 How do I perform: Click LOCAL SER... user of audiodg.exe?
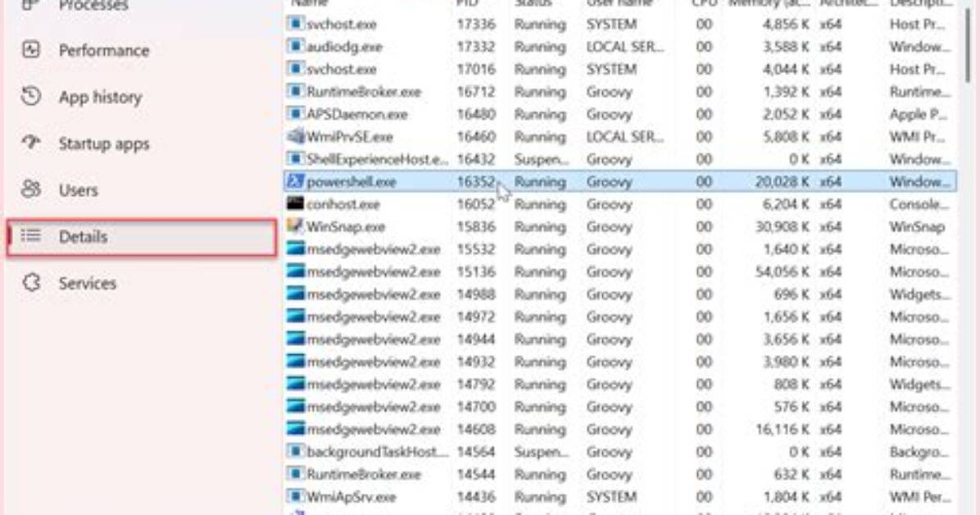pos(625,47)
